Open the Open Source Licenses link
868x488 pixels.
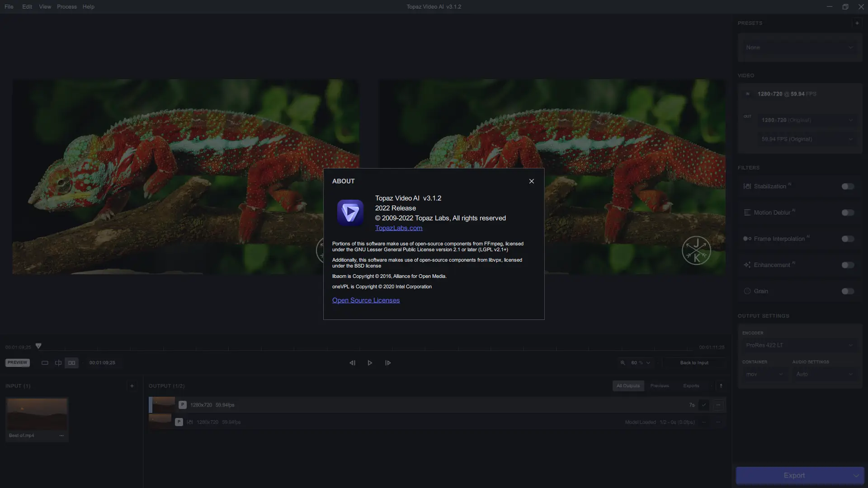click(366, 300)
